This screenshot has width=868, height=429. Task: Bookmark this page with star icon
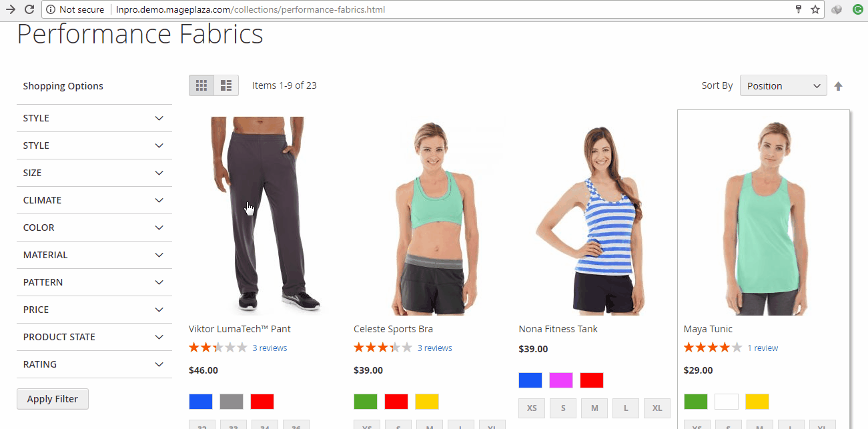coord(815,9)
